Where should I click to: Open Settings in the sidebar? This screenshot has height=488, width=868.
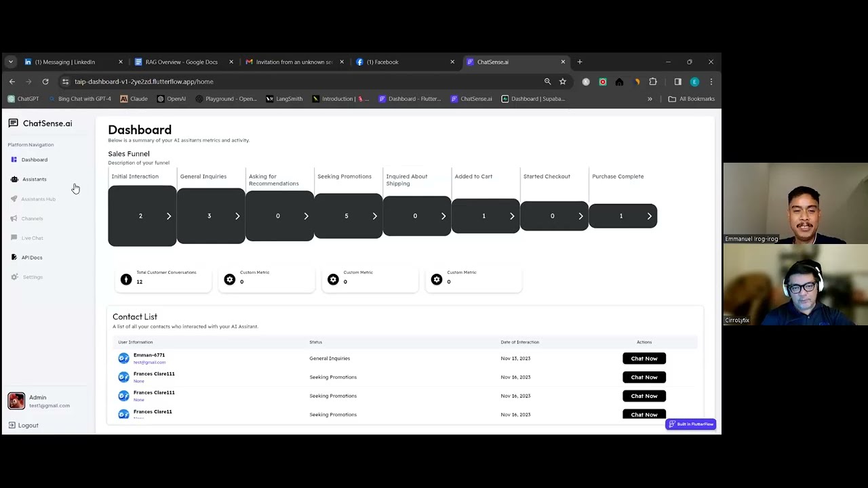[x=26, y=277]
